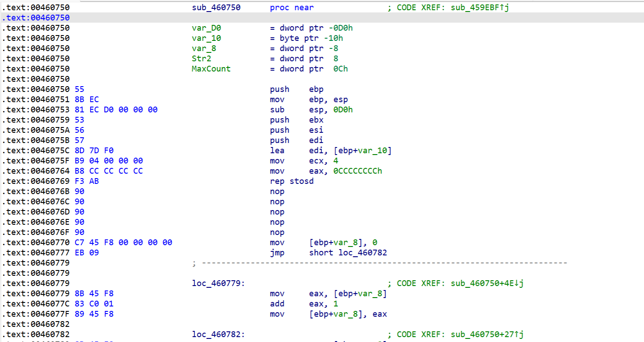Click the loc_460782: label line
Screen dimensions: 644x342
coord(218,334)
